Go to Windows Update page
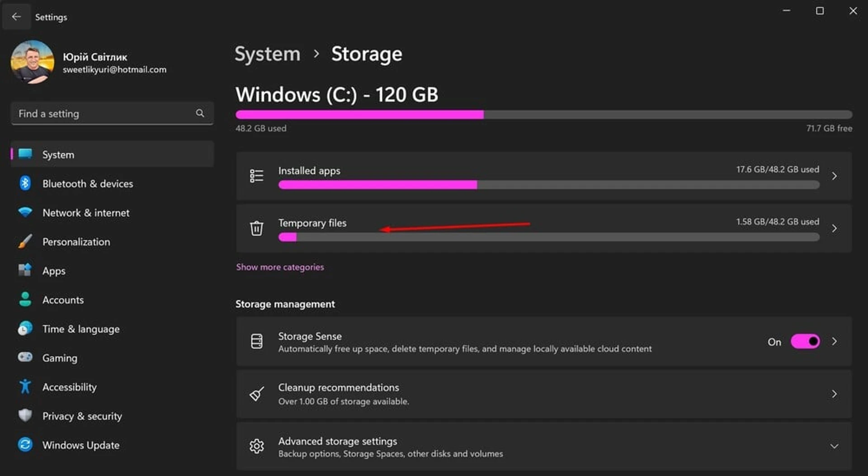The image size is (868, 476). (x=112, y=445)
